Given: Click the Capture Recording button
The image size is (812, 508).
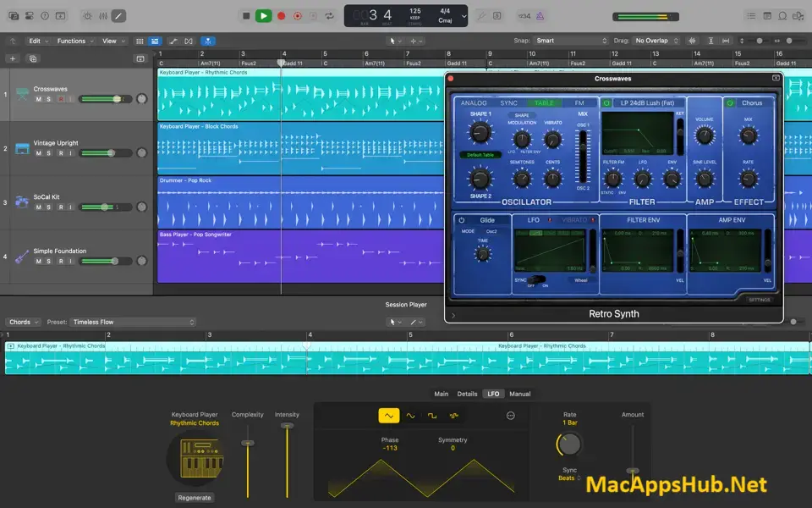Looking at the screenshot, I should [297, 16].
